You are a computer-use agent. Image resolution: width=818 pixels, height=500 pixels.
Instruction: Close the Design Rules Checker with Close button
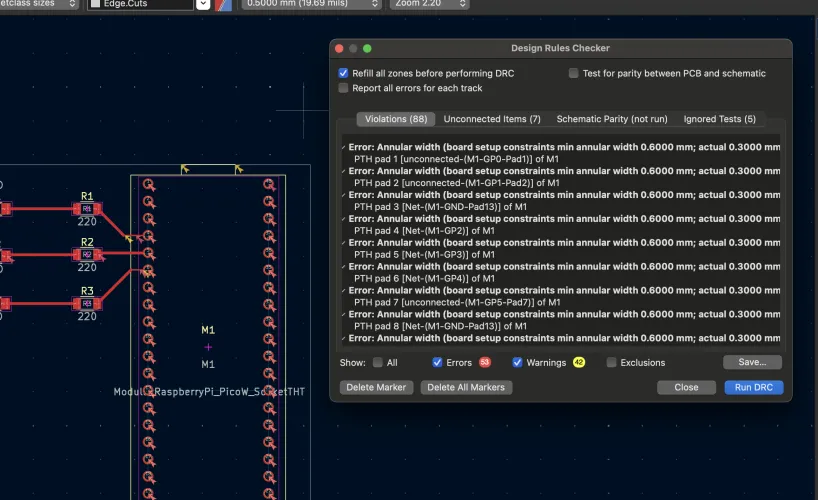[686, 387]
